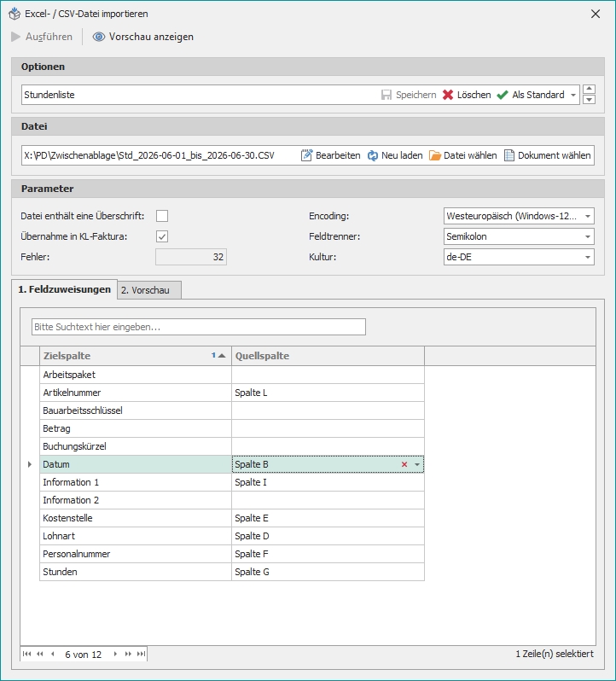
Task: Jump forward a page in pager
Action: pos(128,654)
